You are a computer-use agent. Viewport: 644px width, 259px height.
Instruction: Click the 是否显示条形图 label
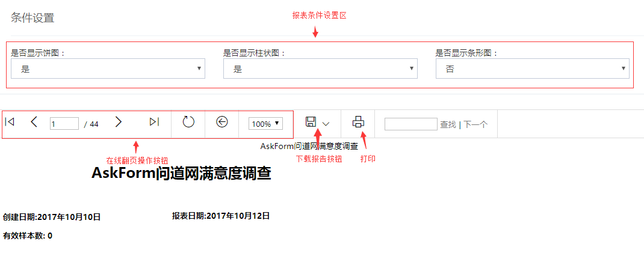pyautogui.click(x=466, y=53)
